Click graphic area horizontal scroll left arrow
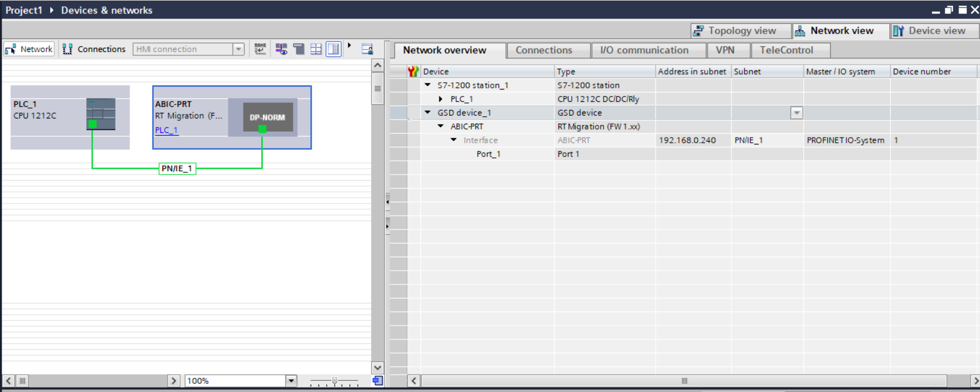 pyautogui.click(x=8, y=380)
